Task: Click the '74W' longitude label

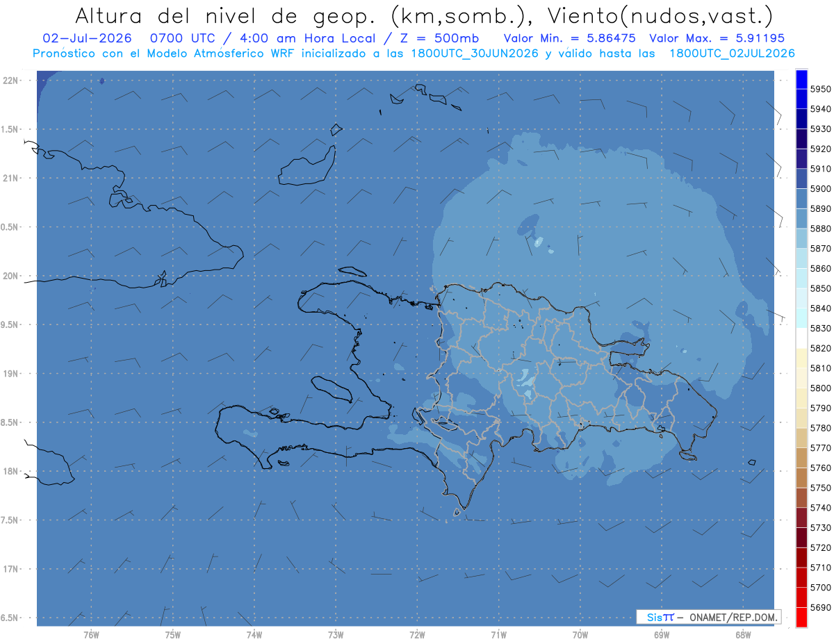Action: (x=254, y=634)
